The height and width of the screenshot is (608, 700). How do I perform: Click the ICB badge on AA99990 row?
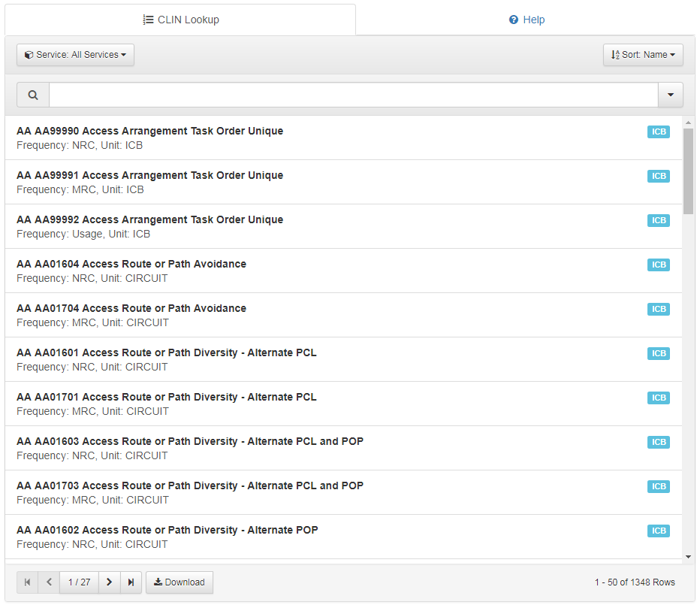[x=658, y=132]
